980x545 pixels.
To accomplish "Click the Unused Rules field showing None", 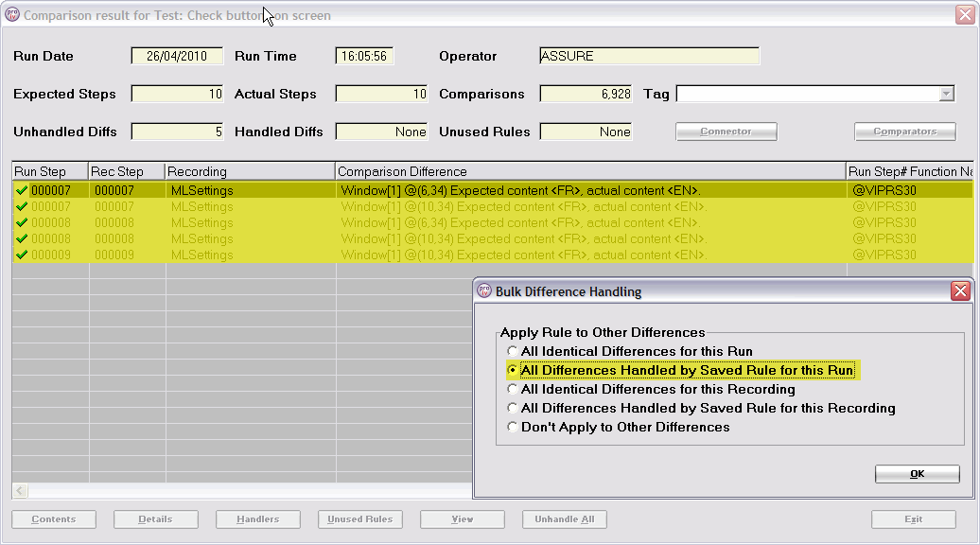I will 586,132.
